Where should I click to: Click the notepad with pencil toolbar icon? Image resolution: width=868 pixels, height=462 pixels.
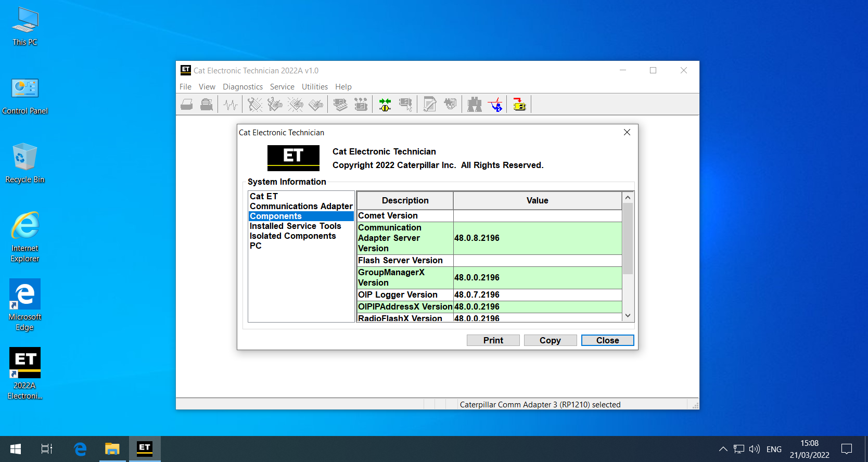(x=429, y=105)
